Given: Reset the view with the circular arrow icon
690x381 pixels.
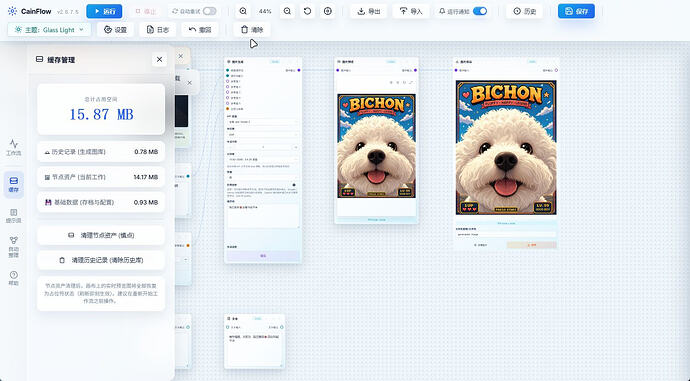Looking at the screenshot, I should coord(308,11).
